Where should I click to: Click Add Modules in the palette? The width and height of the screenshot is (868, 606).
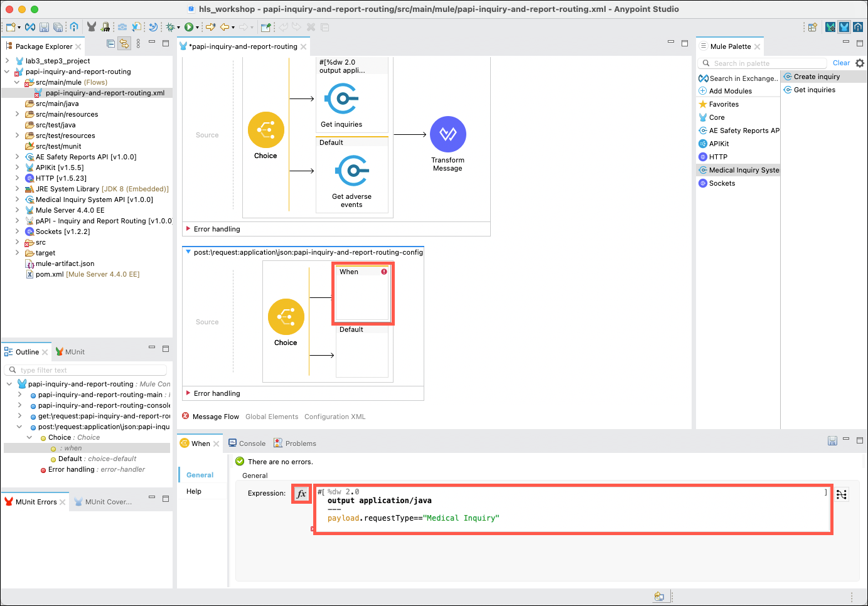[725, 91]
